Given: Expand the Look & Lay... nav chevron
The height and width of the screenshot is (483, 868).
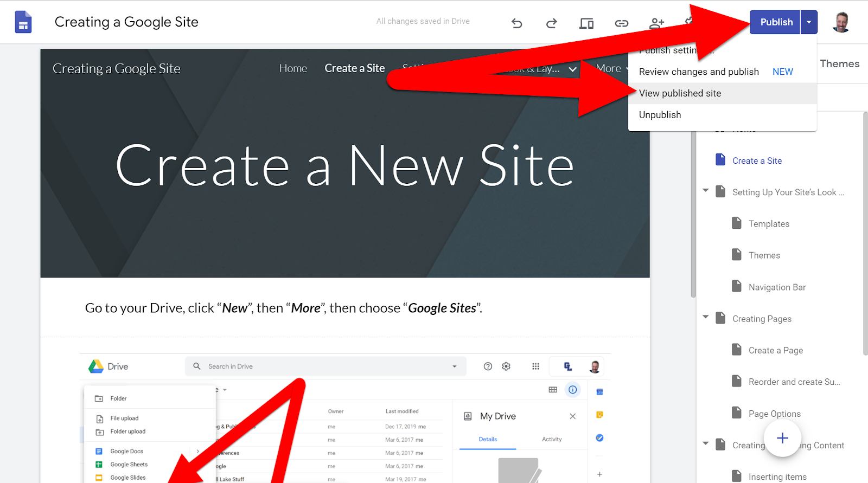Looking at the screenshot, I should [572, 69].
